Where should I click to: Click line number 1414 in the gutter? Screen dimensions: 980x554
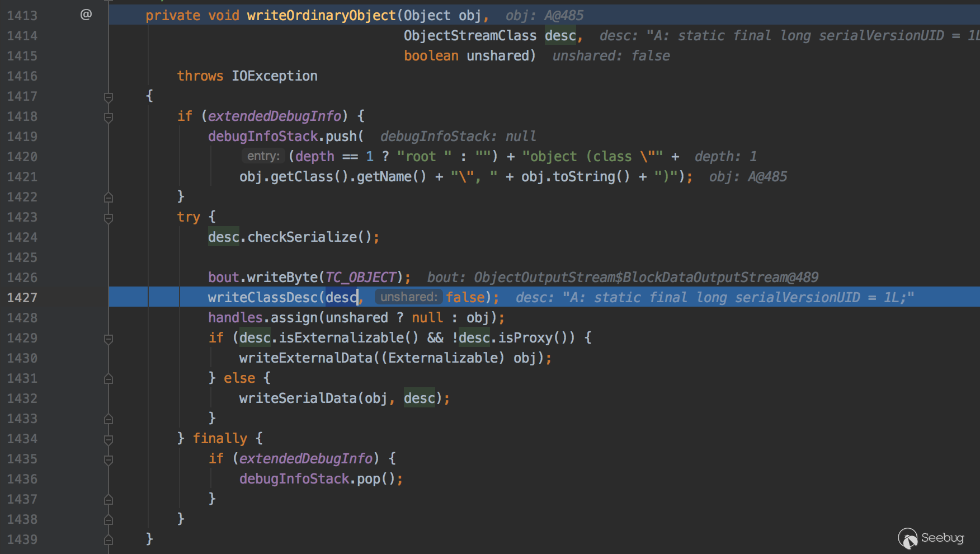[x=22, y=36]
